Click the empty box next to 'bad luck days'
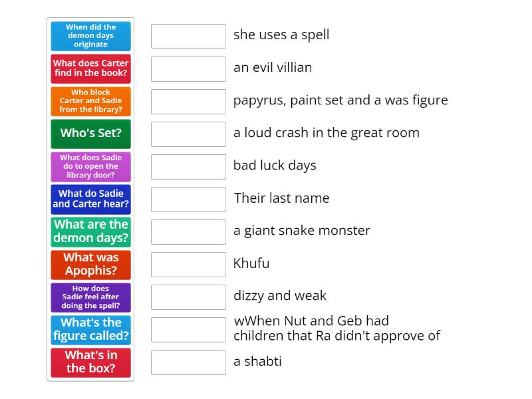This screenshot has width=532, height=399. click(x=188, y=166)
